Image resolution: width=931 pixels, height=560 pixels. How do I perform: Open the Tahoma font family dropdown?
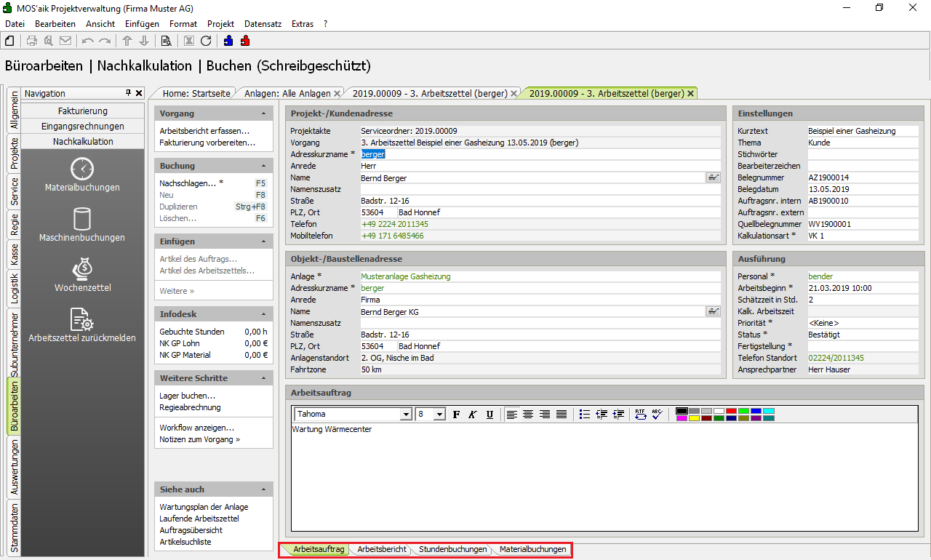[x=406, y=414]
